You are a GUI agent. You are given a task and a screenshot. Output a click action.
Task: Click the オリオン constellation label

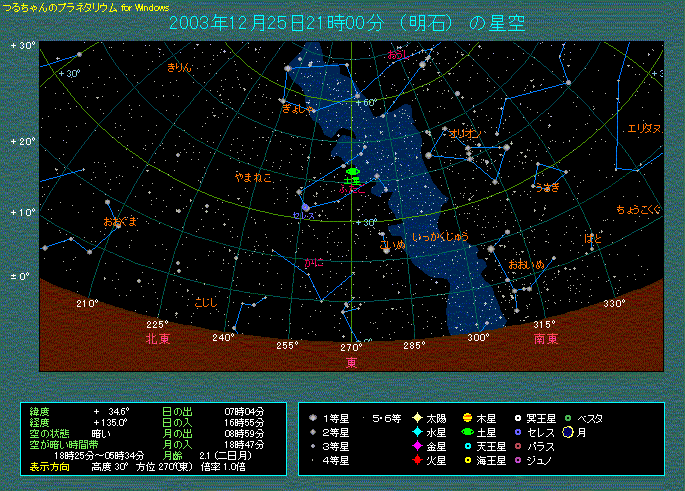(x=465, y=133)
